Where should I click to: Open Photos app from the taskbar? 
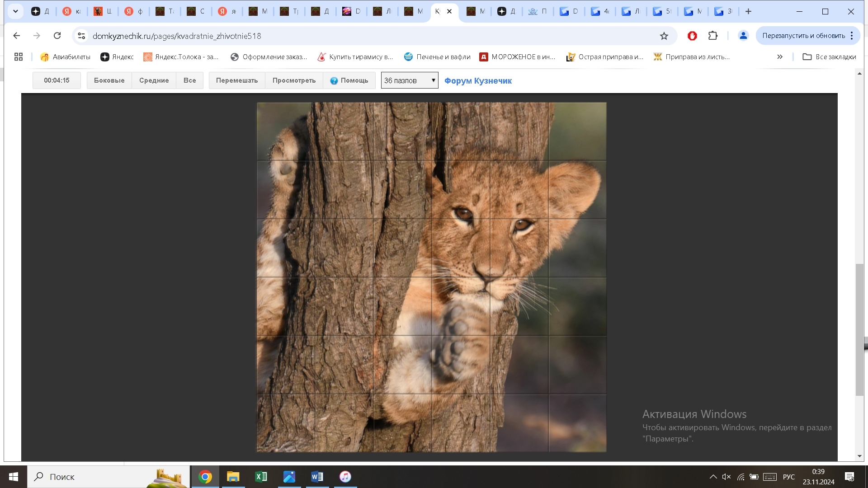click(289, 477)
